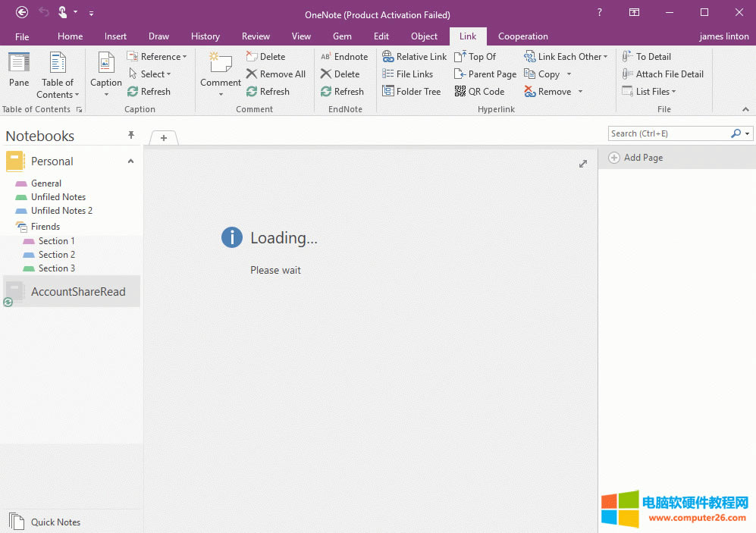Select the Table of Contents tool
The height and width of the screenshot is (533, 756).
[58, 74]
